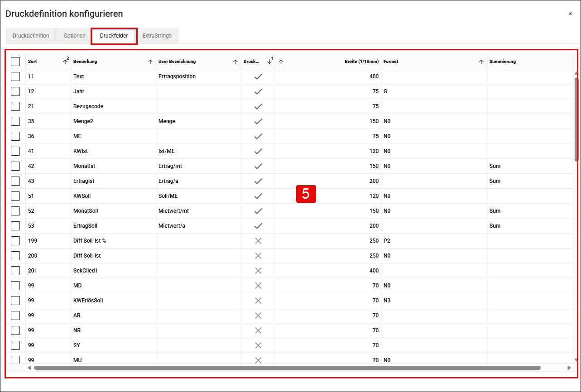Click the vertical scrollbar down arrow

point(576,360)
